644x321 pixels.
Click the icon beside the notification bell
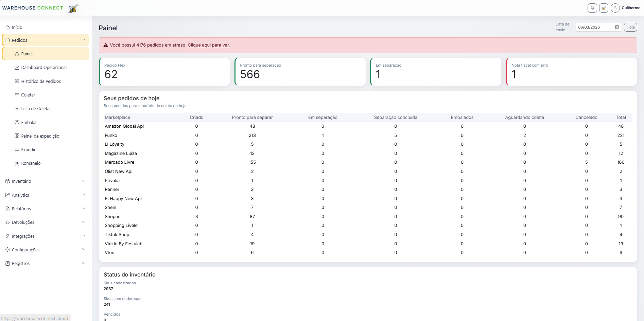click(x=604, y=8)
